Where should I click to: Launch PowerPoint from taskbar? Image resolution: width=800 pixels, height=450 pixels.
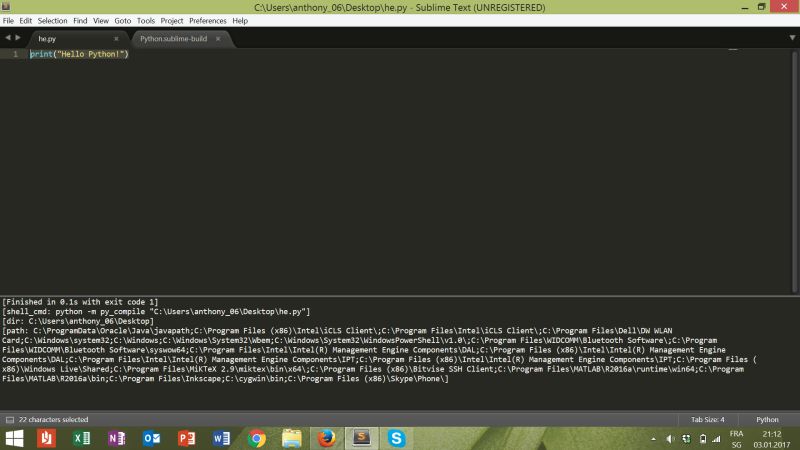[x=186, y=438]
